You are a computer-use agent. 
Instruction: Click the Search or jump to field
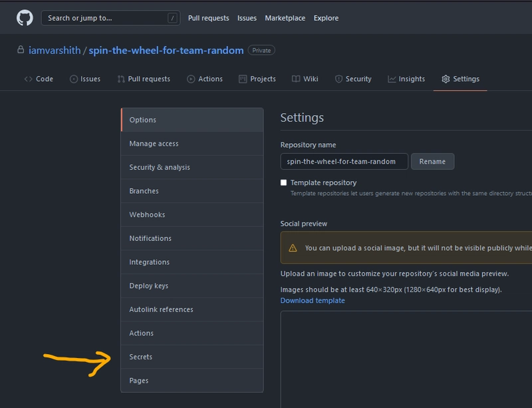(x=110, y=18)
